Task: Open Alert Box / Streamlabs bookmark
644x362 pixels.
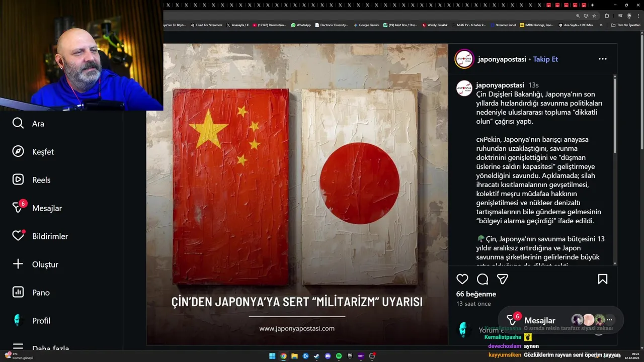Action: 400,25
